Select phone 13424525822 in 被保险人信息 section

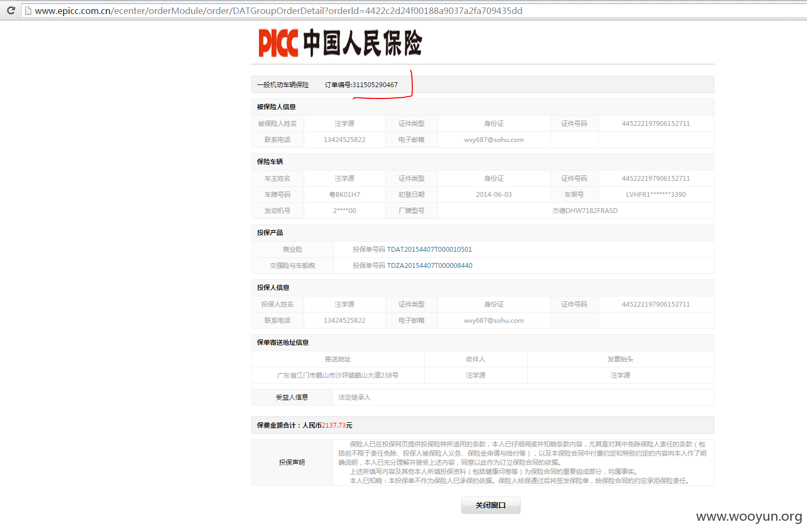click(345, 140)
